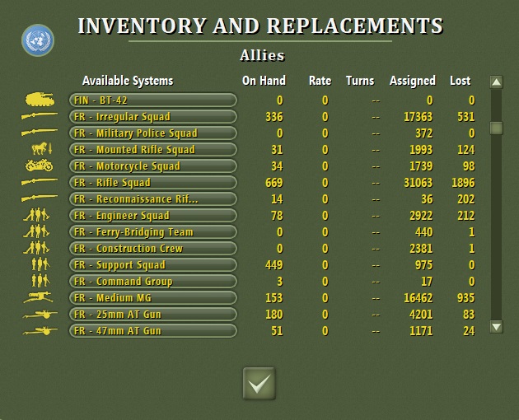Click the Turns column header

[360, 81]
